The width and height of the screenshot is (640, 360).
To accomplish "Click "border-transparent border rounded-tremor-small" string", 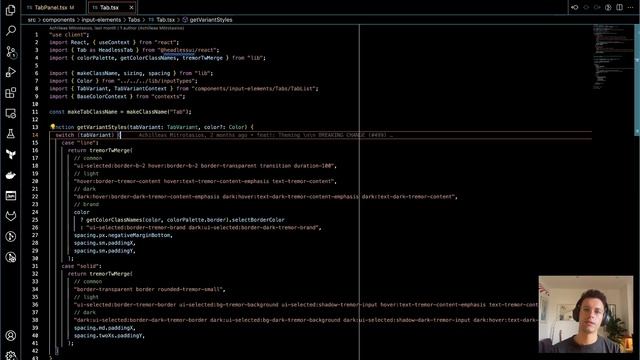I will (x=149, y=289).
